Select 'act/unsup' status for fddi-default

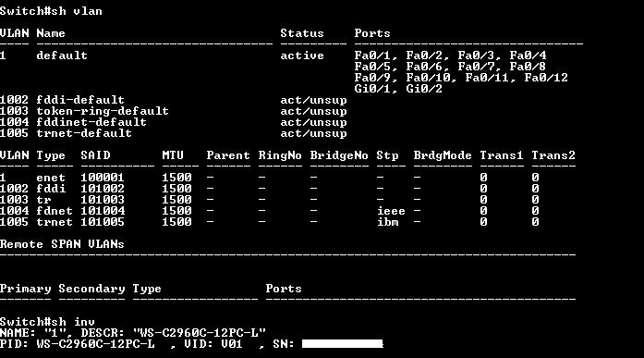[313, 100]
